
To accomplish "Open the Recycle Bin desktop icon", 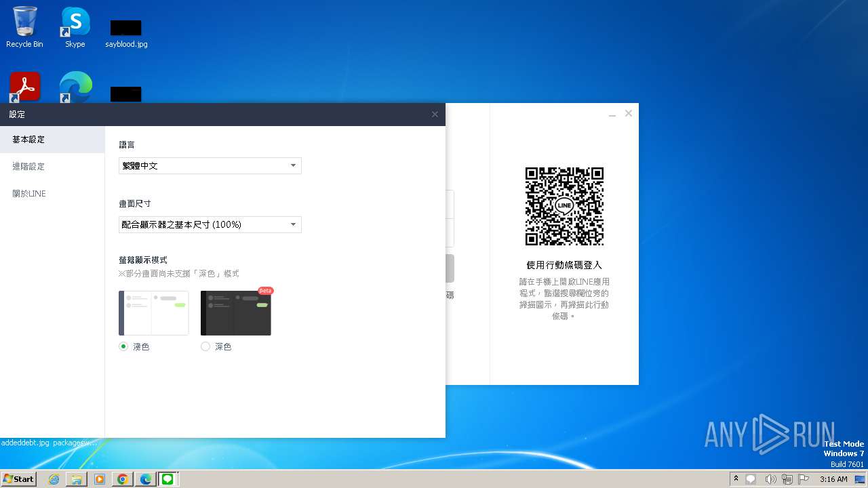I will click(24, 27).
